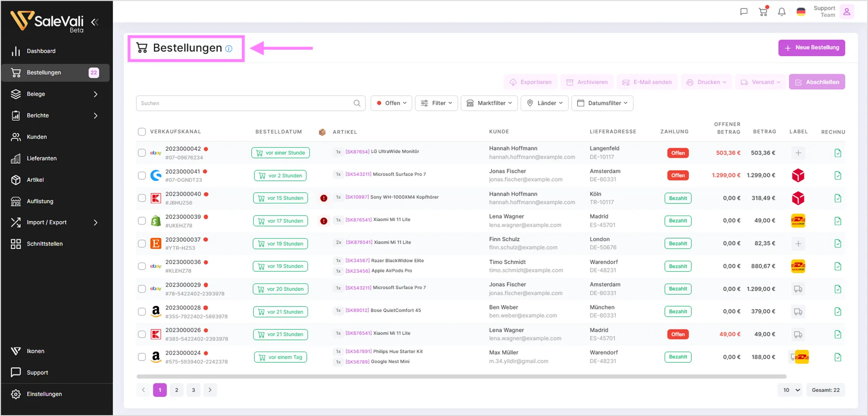Click into the Suchen search field

(251, 103)
